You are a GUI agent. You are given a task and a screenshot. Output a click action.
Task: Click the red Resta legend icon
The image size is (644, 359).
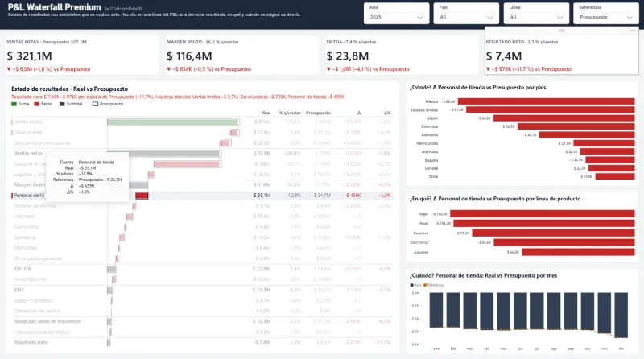[x=36, y=104]
